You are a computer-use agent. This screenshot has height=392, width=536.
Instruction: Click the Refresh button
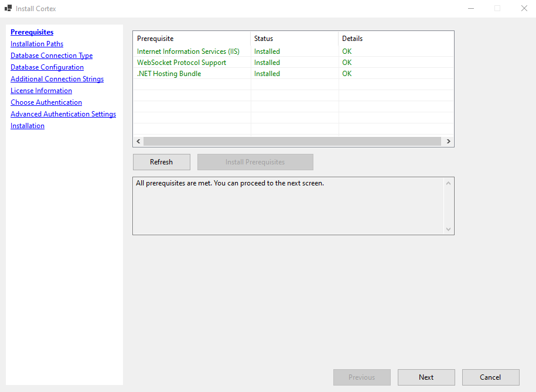coord(161,162)
